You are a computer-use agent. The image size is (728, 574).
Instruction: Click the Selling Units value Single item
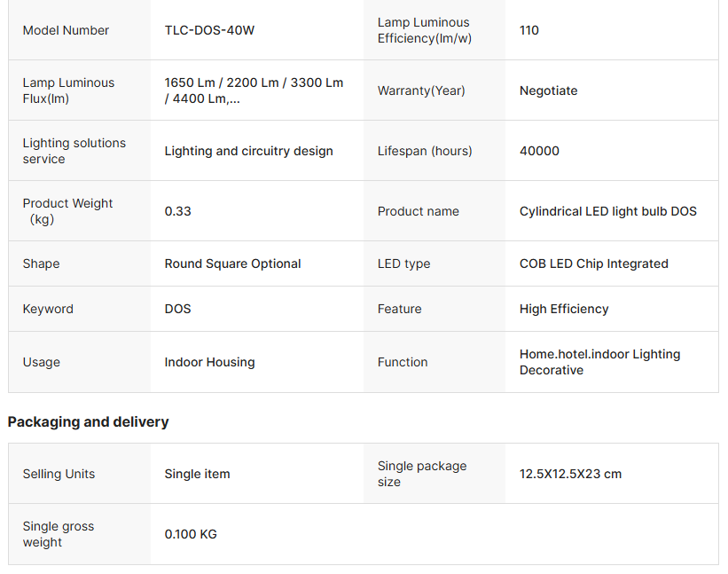click(197, 474)
